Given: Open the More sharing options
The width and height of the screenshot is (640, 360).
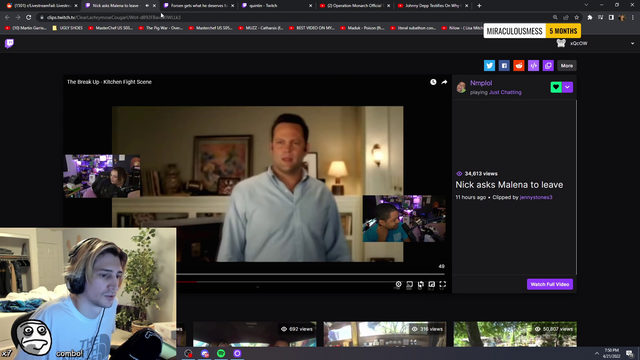Looking at the screenshot, I should coord(567,65).
